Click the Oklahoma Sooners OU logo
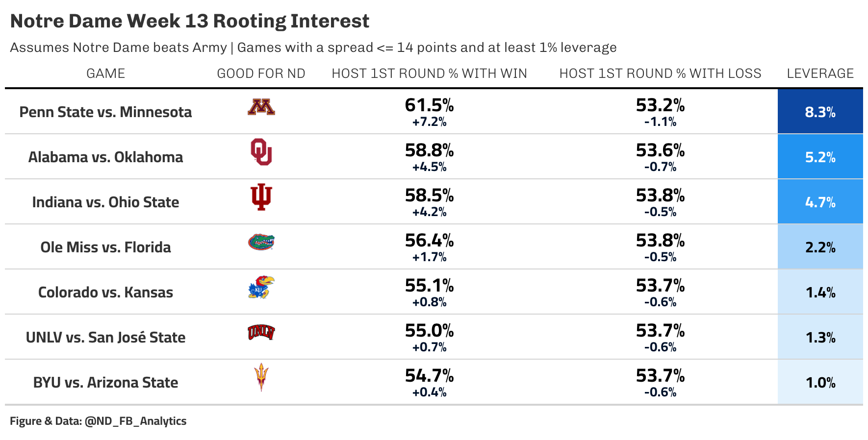 (261, 152)
